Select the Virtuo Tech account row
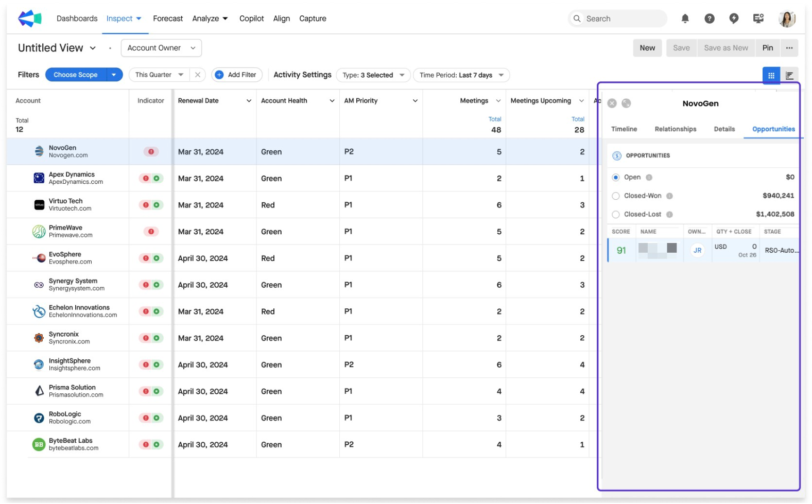Screen dimensions: 812x504 coord(304,205)
